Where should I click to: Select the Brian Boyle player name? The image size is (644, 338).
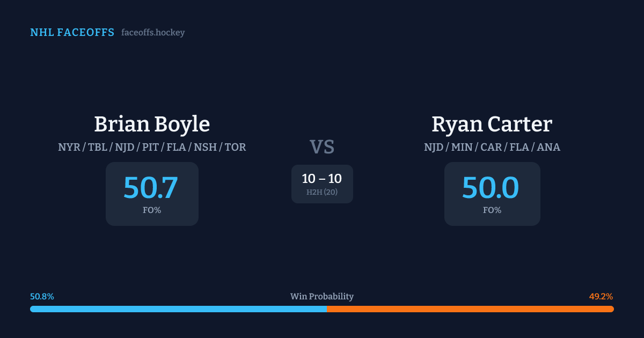(152, 124)
